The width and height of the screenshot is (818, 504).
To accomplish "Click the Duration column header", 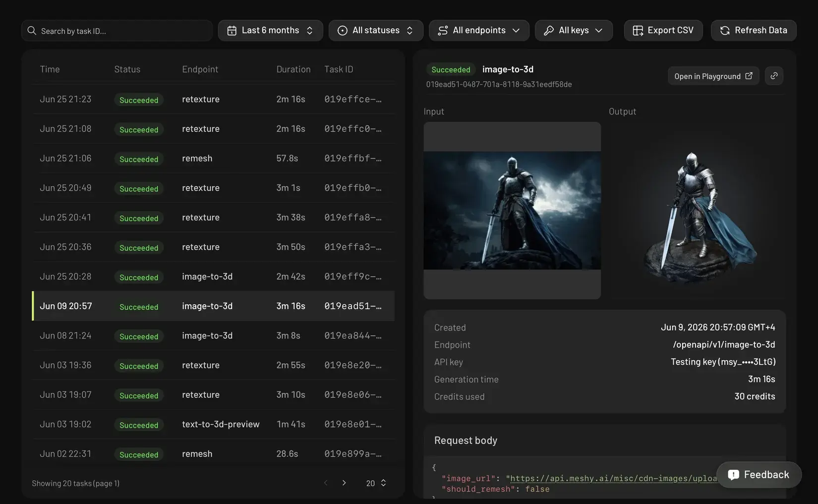I will point(293,69).
